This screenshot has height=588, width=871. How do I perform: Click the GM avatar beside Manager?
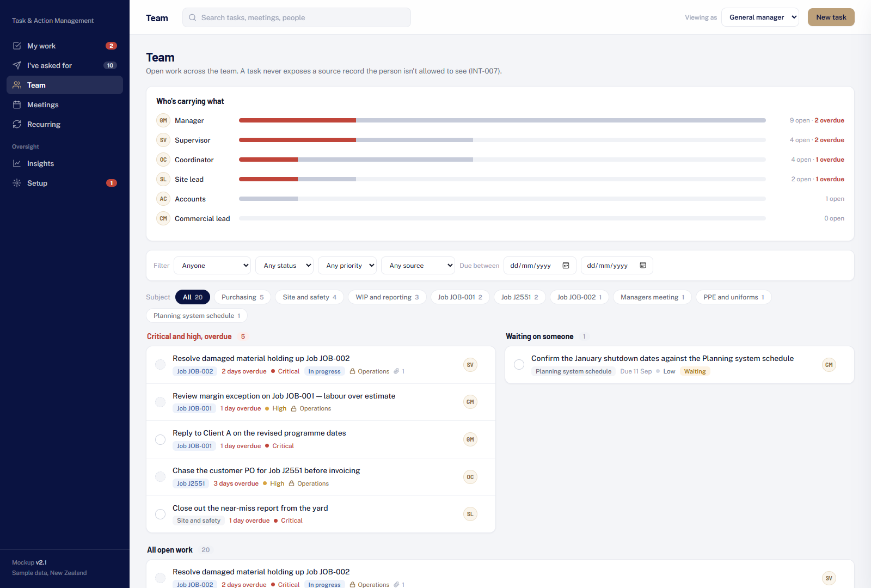163,120
